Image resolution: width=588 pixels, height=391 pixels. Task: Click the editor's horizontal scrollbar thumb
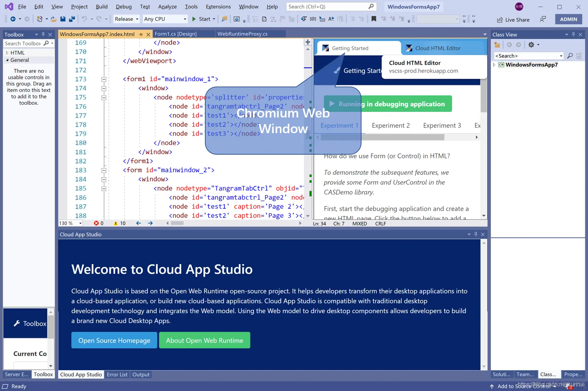pos(177,223)
